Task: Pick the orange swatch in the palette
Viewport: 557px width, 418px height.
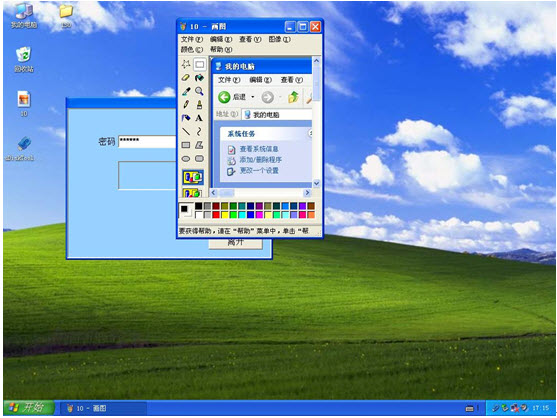Action: pos(311,215)
